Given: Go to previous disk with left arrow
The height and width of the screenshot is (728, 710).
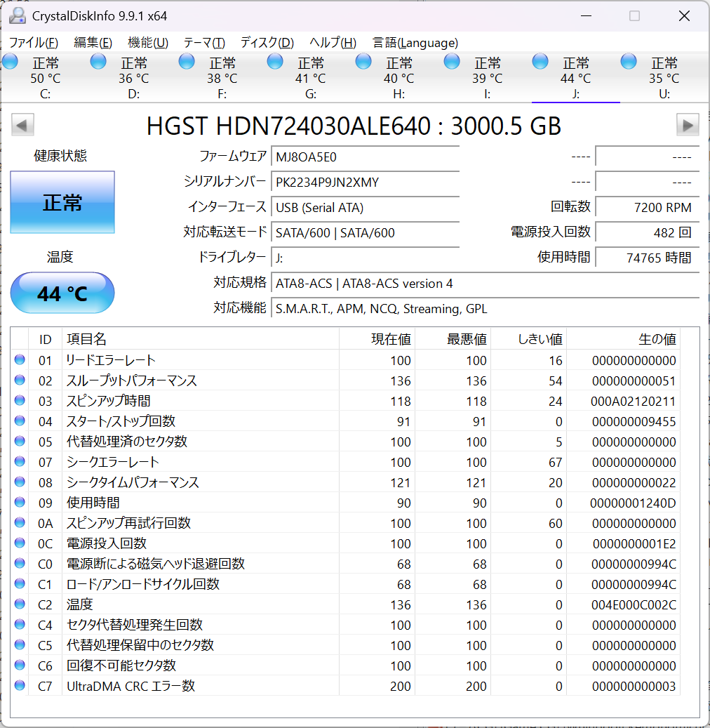Looking at the screenshot, I should [22, 124].
